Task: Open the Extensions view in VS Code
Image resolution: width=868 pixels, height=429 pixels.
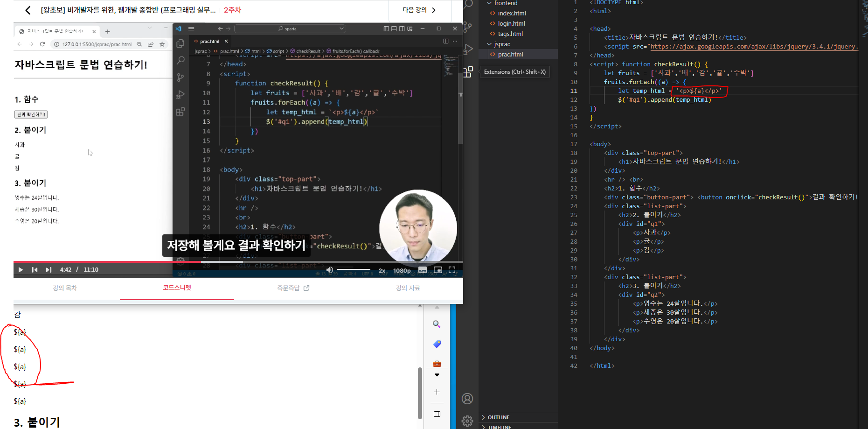Action: point(468,71)
